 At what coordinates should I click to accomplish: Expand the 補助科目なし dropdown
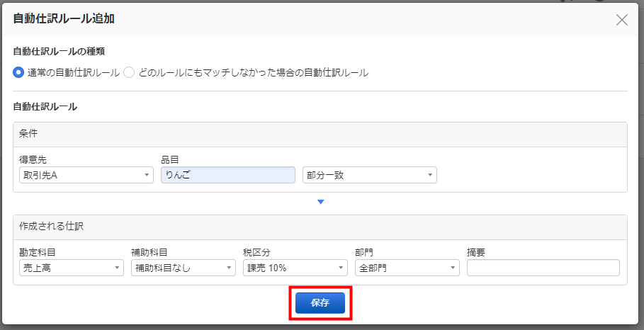tap(183, 268)
